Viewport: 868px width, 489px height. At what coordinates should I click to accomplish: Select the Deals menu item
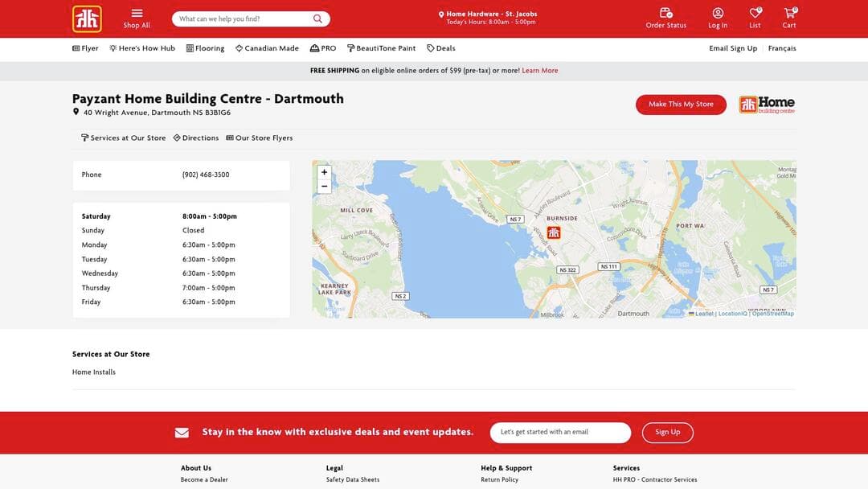click(x=440, y=47)
